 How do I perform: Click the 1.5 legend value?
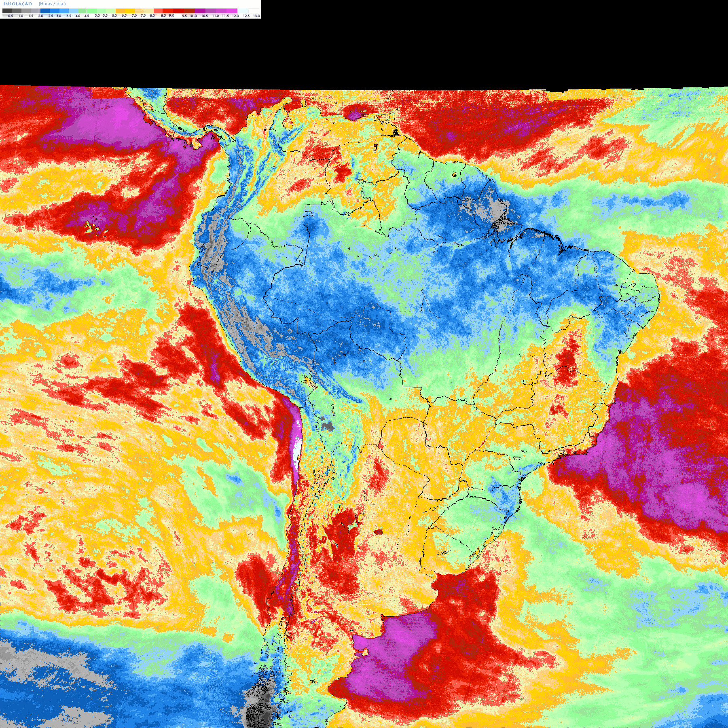31,16
